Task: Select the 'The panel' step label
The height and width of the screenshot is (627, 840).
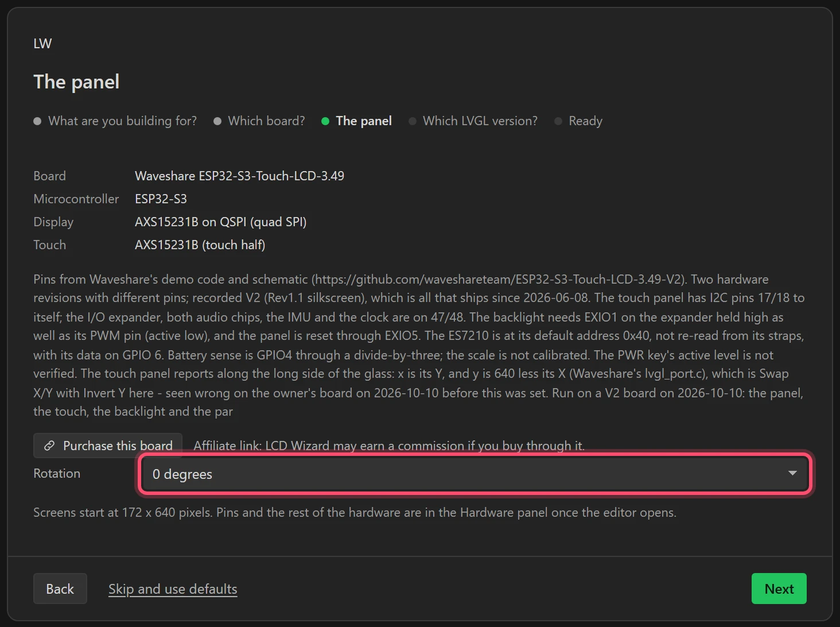Action: [x=364, y=121]
